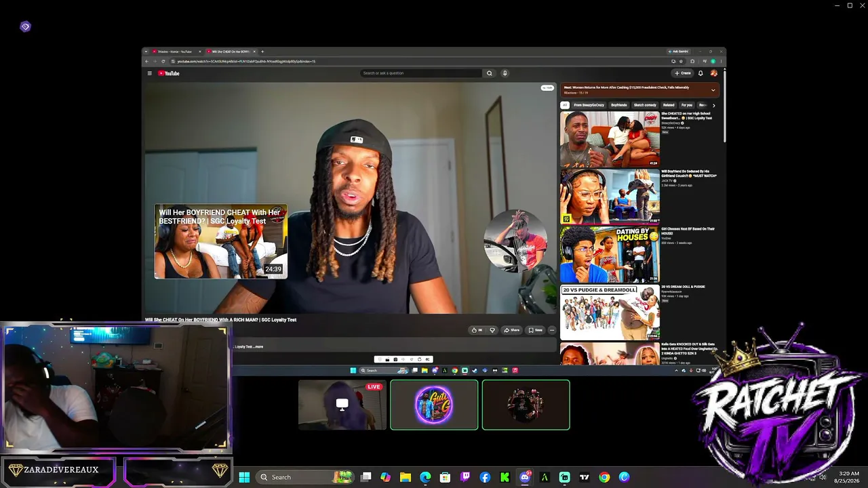Open Discord from taskbar
The width and height of the screenshot is (868, 488).
point(525,477)
